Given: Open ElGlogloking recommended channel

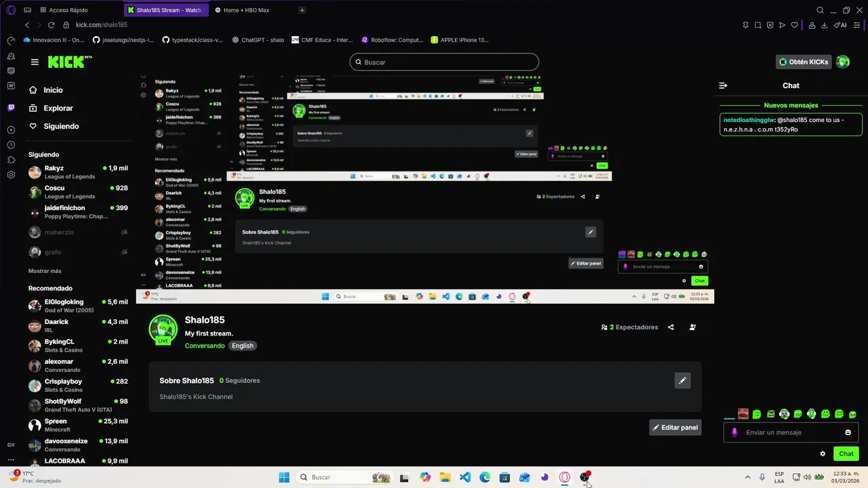Looking at the screenshot, I should pyautogui.click(x=78, y=306).
